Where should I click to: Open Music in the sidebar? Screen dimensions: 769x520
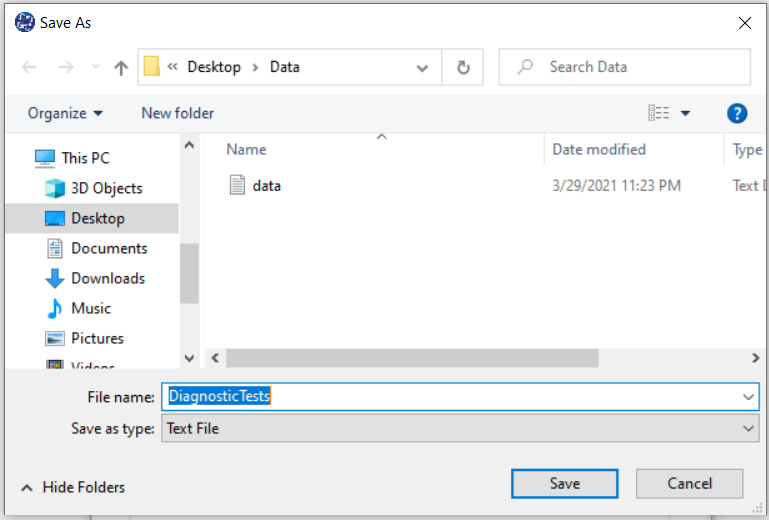(x=91, y=308)
